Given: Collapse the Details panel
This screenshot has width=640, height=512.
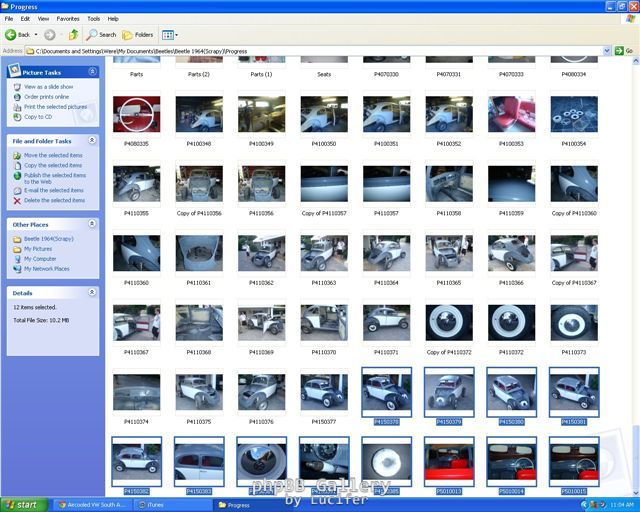Looking at the screenshot, I should pyautogui.click(x=93, y=293).
